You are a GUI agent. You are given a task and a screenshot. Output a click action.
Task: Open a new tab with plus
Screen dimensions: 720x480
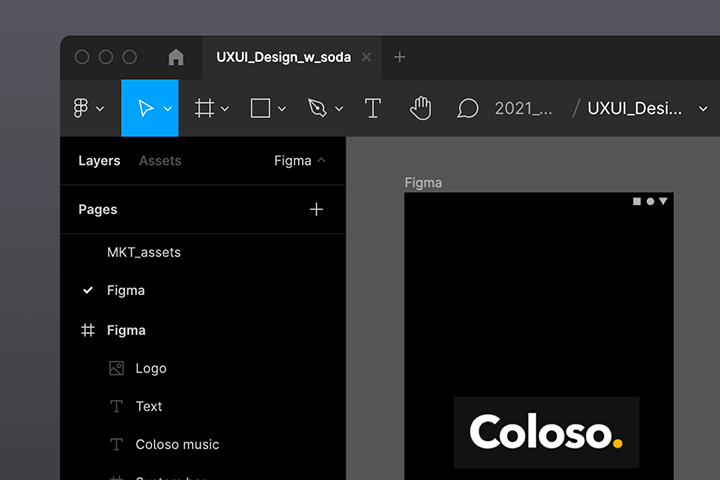(x=399, y=57)
